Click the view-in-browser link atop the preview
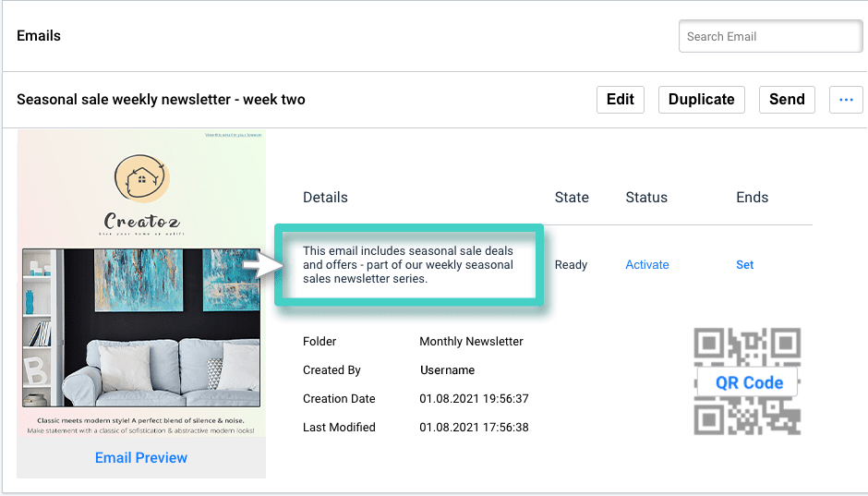The image size is (868, 496). coord(233,136)
